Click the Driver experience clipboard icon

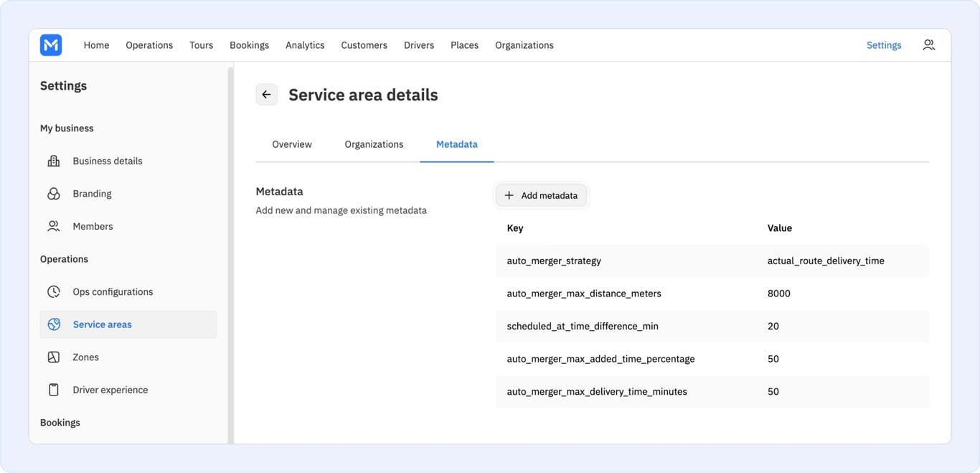click(x=54, y=390)
